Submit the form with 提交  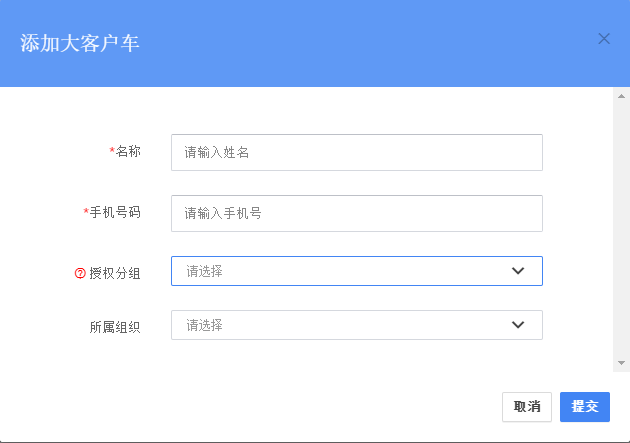click(x=585, y=407)
